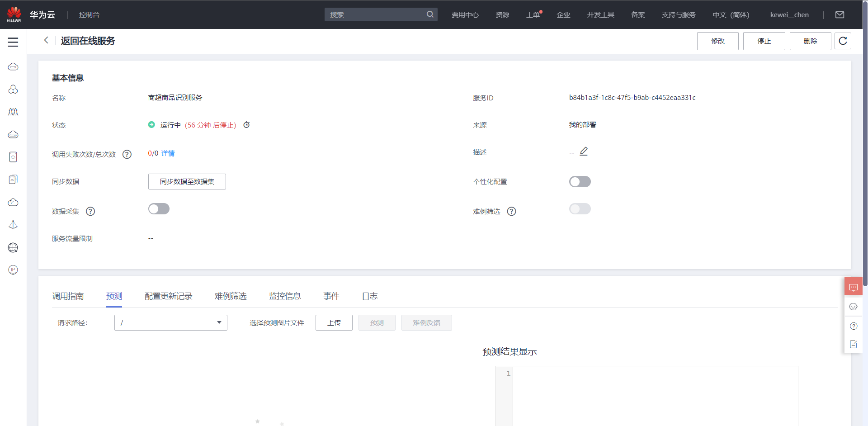Click service ID b84b1a3f-1c8c-47f5-b9ab-c4452eaa331c
The width and height of the screenshot is (868, 426).
632,98
